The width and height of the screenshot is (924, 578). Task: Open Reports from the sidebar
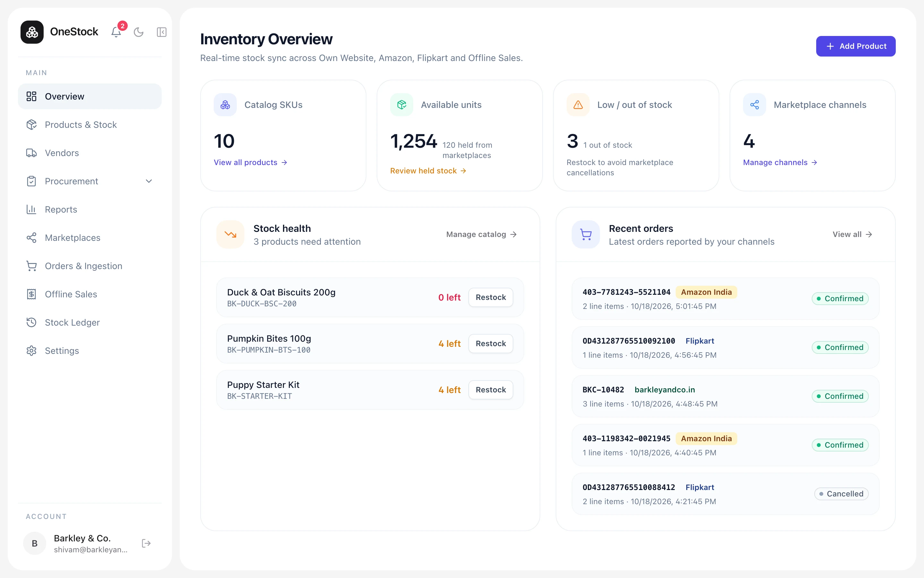point(90,209)
